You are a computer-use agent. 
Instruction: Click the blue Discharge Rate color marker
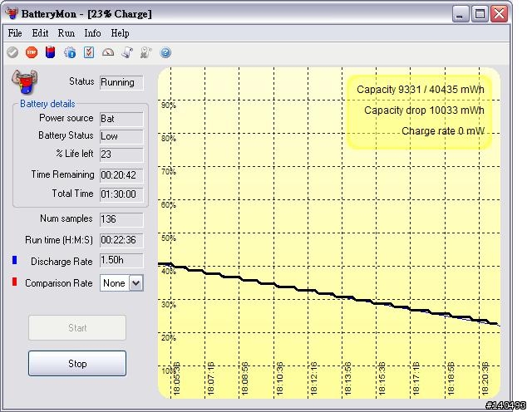[15, 260]
